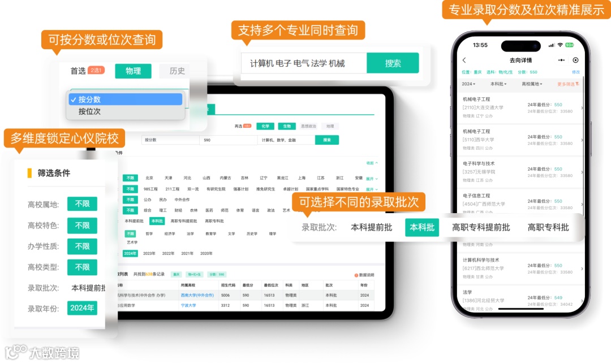The height and width of the screenshot is (364, 611).
Task: Select the 2023年 year on the tablet
Action: tap(149, 253)
